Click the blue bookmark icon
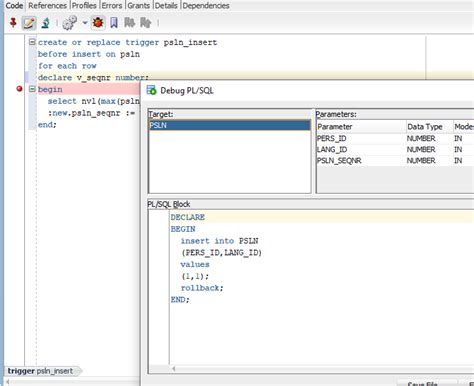474x386 pixels. 114,23
